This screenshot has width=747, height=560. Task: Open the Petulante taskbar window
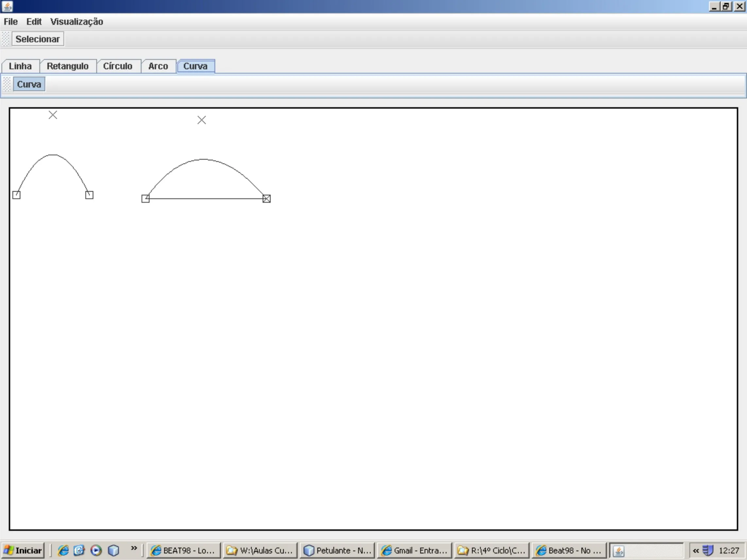point(337,551)
